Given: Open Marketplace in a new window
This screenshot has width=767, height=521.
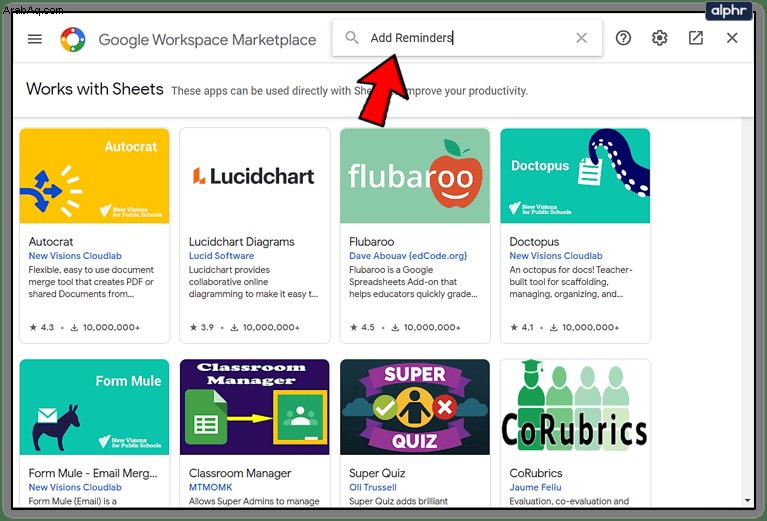Looking at the screenshot, I should (696, 38).
